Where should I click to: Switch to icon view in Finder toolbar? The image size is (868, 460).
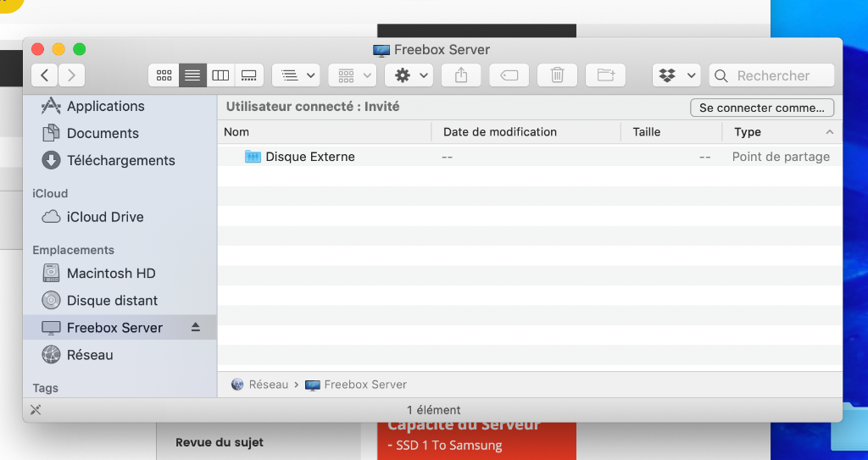pos(164,75)
